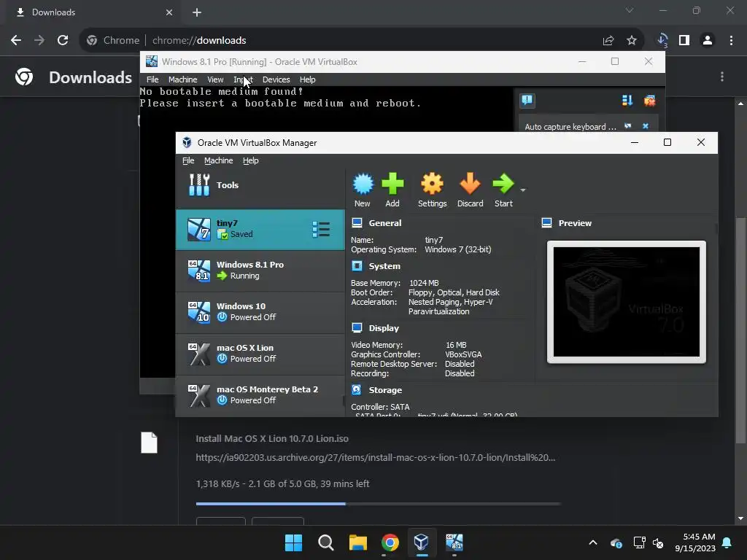Expand the Start button dropdown arrow
This screenshot has width=747, height=560.
click(522, 190)
